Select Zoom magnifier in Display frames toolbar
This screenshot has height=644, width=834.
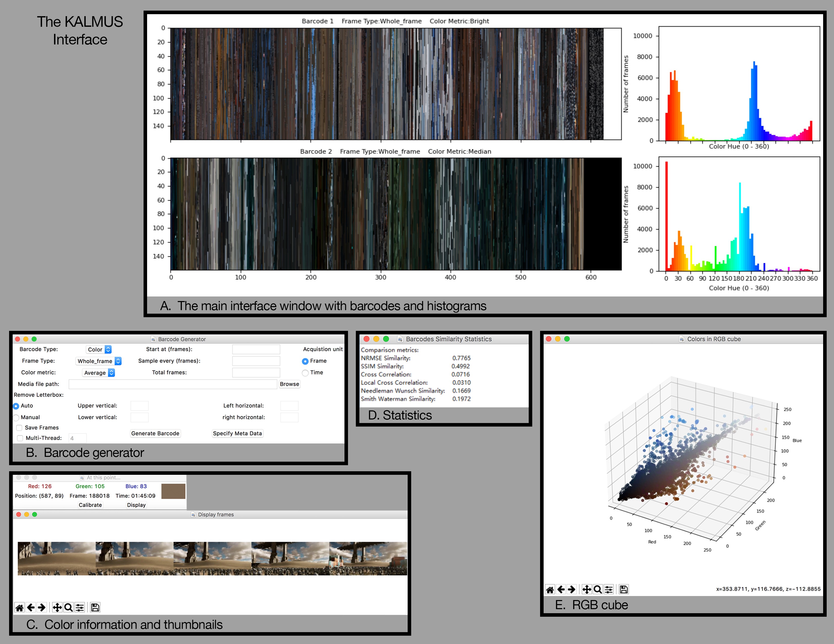click(68, 607)
